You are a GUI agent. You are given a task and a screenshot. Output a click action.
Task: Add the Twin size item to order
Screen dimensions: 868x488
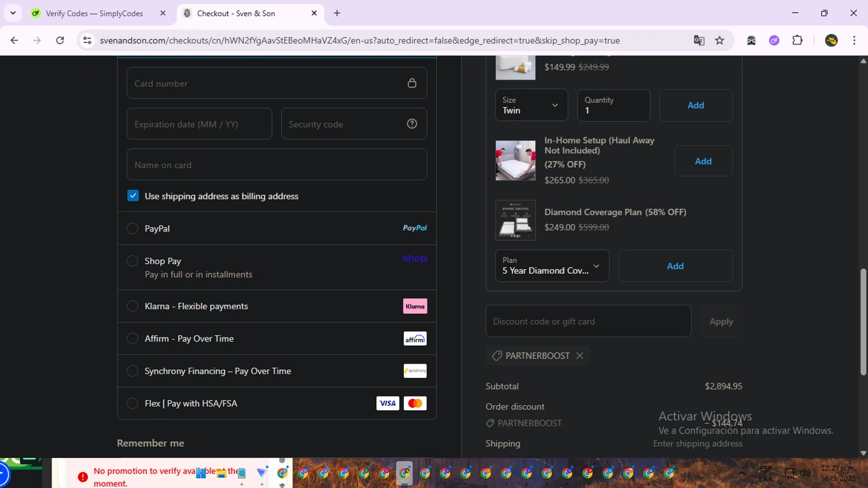point(696,105)
